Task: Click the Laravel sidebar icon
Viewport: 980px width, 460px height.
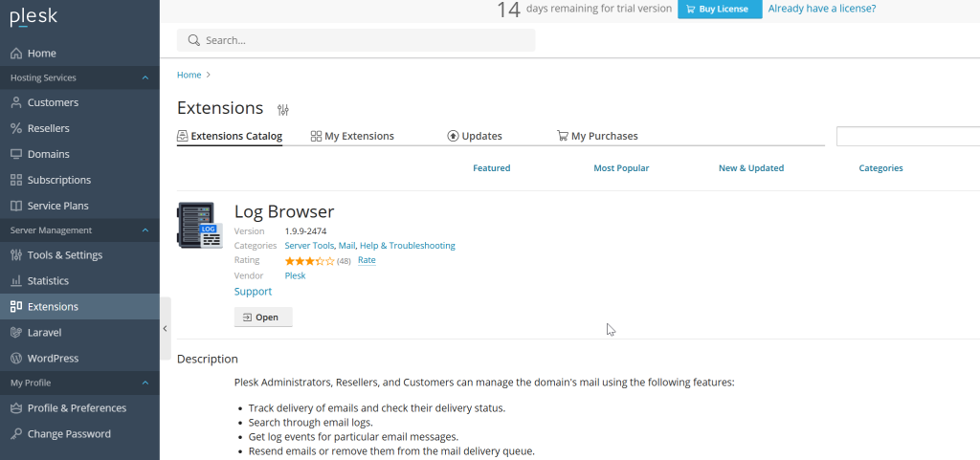Action: point(16,333)
